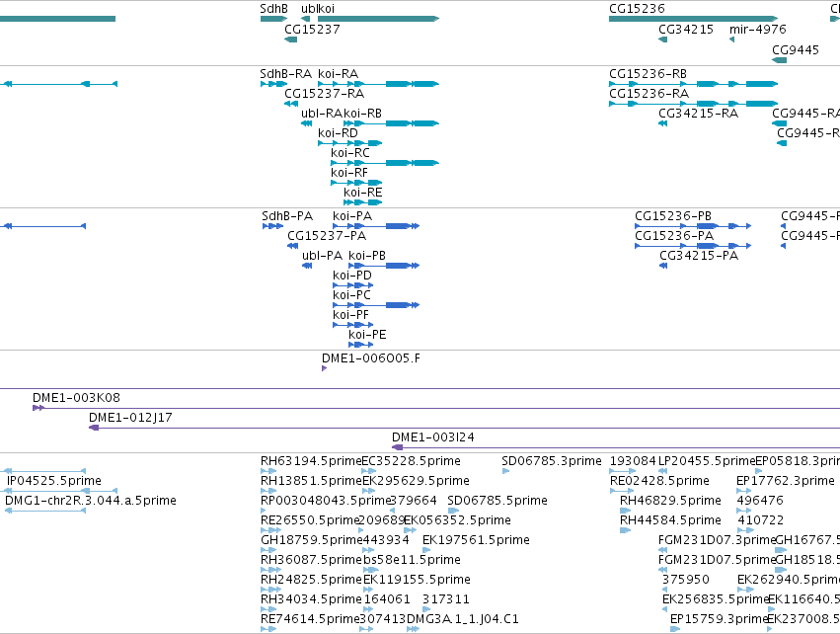Click the koi gene bar

378,19
